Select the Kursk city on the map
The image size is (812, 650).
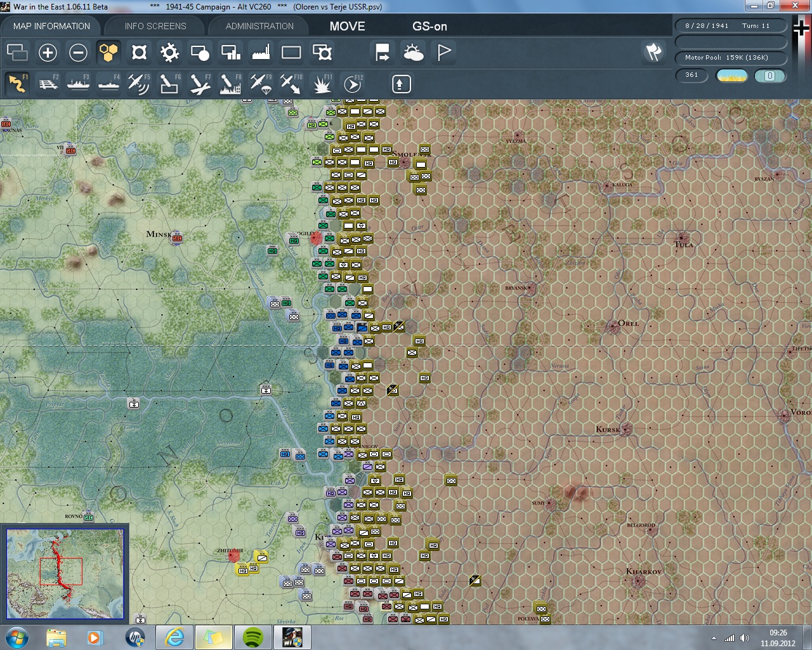[x=626, y=429]
